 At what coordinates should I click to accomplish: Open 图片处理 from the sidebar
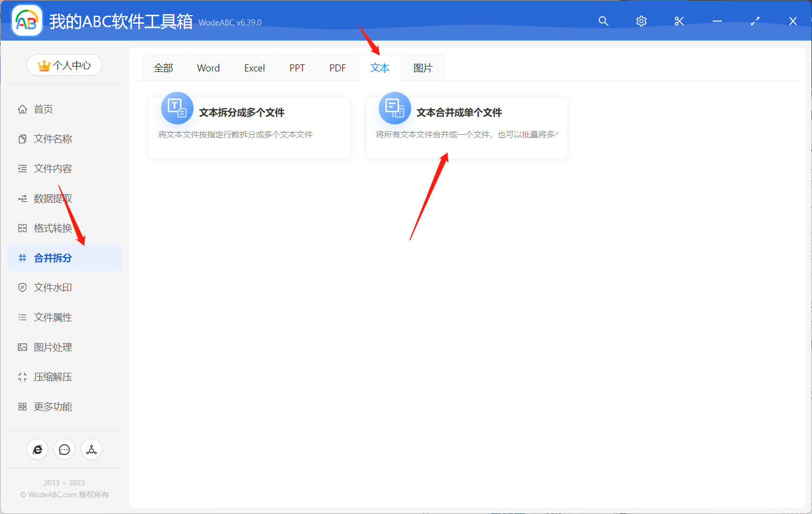[51, 347]
